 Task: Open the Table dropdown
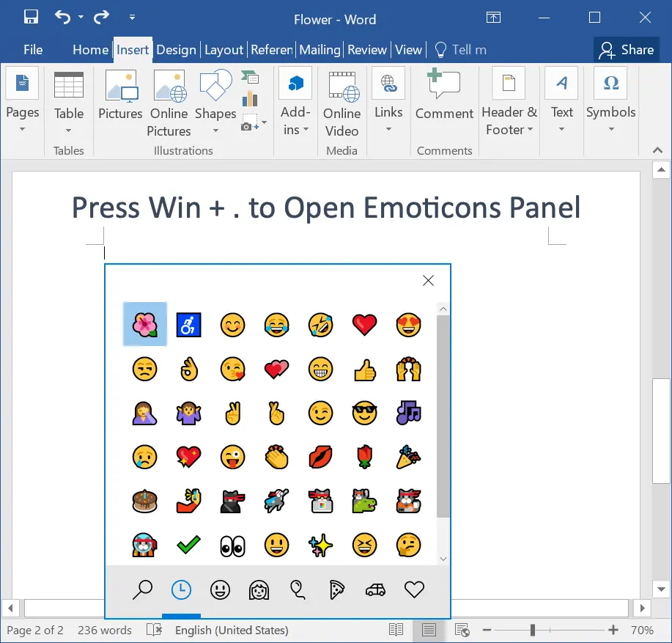tap(69, 103)
